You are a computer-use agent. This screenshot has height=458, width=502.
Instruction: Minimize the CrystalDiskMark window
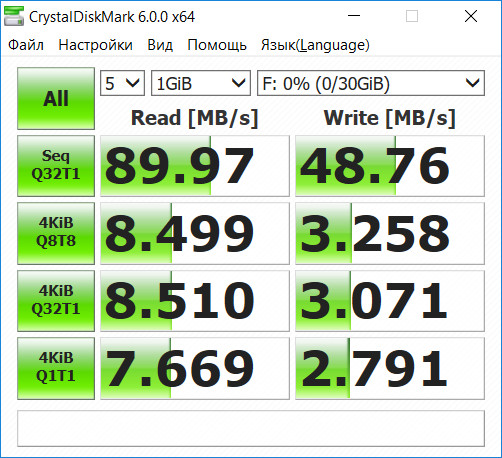coord(354,16)
